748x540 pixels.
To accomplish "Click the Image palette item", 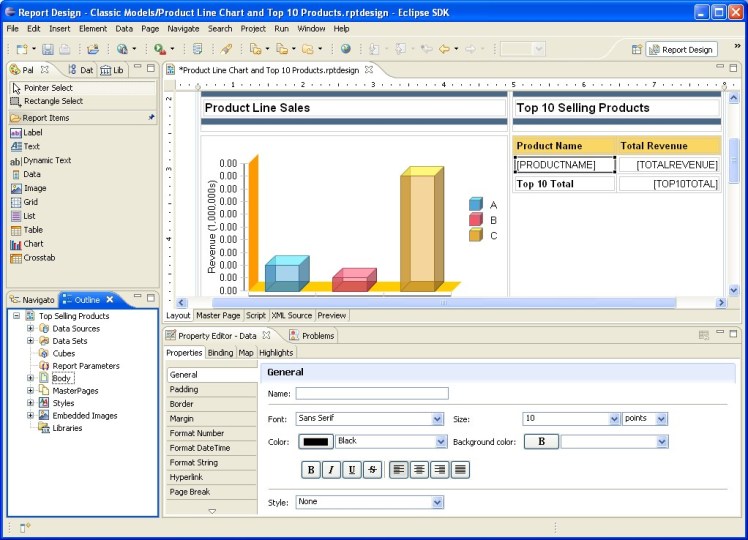I will coord(34,188).
